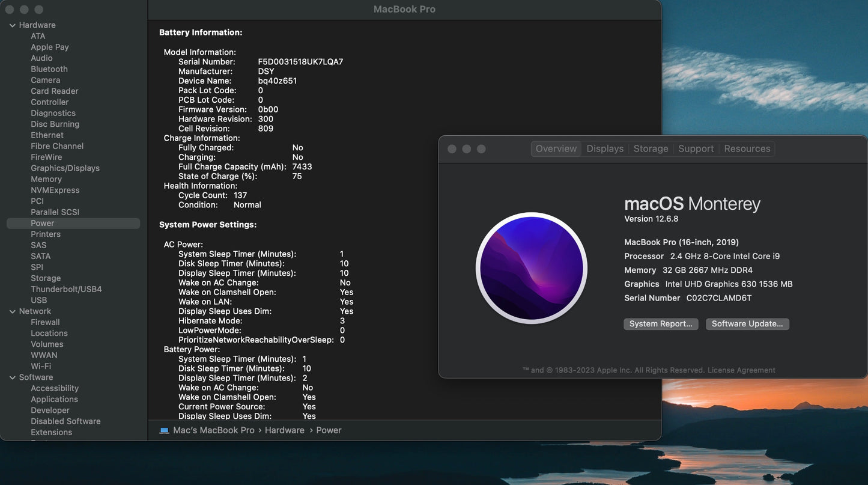This screenshot has width=868, height=485.
Task: Select Disc Burning in the sidebar
Action: click(x=55, y=124)
